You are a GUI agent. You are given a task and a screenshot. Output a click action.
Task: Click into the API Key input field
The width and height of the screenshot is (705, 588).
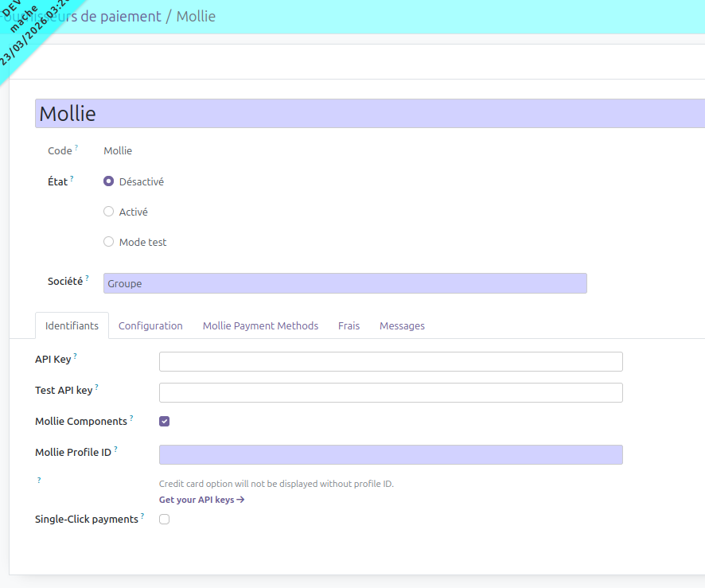click(391, 362)
